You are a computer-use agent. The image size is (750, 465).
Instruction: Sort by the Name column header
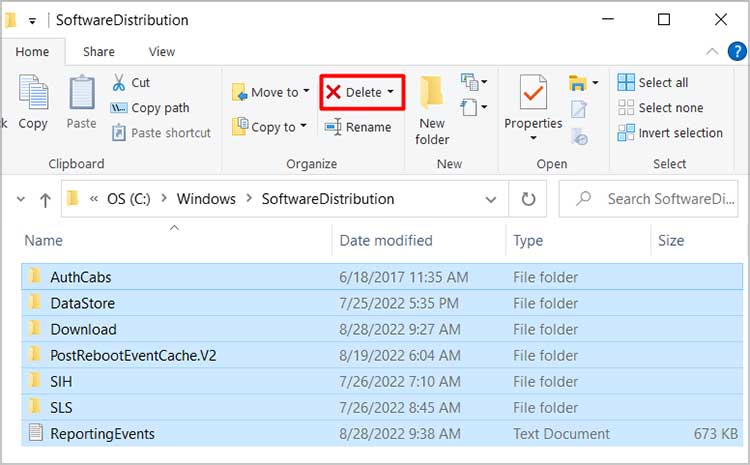(176, 240)
